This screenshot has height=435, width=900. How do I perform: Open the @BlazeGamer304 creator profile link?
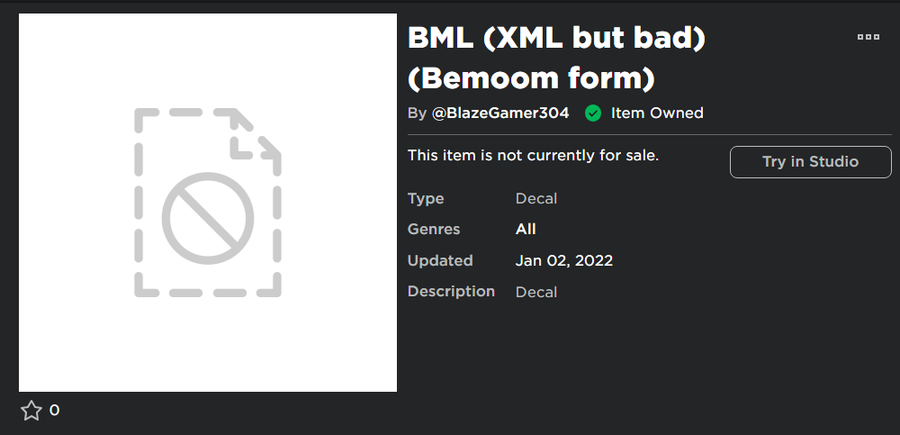tap(500, 113)
